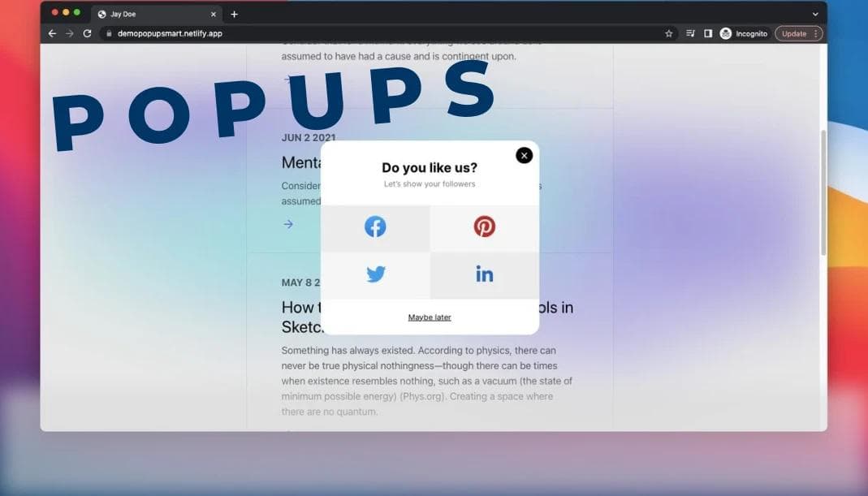Image resolution: width=868 pixels, height=496 pixels.
Task: Click the forward navigation arrow
Action: click(69, 33)
